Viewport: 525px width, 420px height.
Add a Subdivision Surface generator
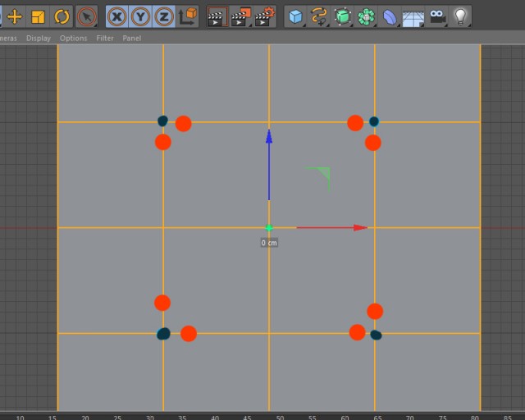343,16
